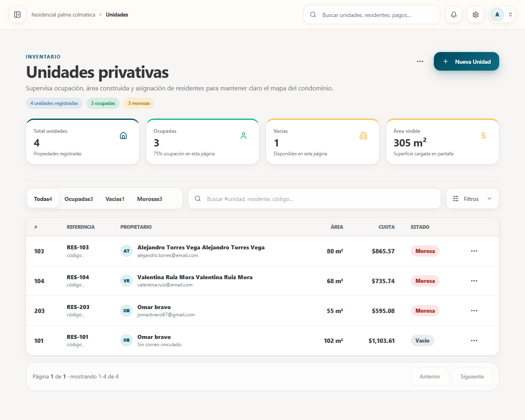
Task: Switch to the Vacías tab
Action: coord(115,199)
